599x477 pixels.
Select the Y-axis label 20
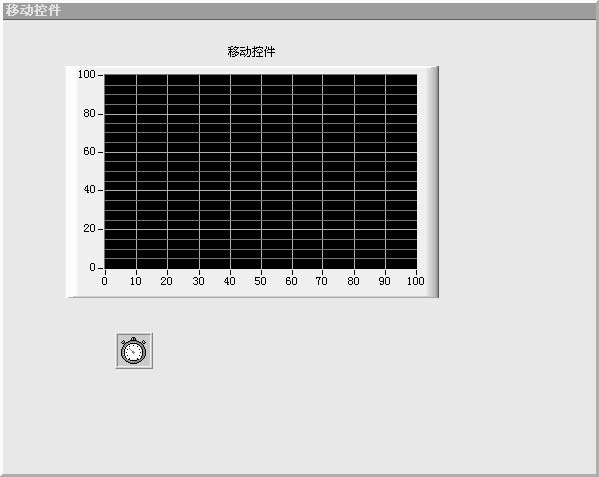[89, 228]
